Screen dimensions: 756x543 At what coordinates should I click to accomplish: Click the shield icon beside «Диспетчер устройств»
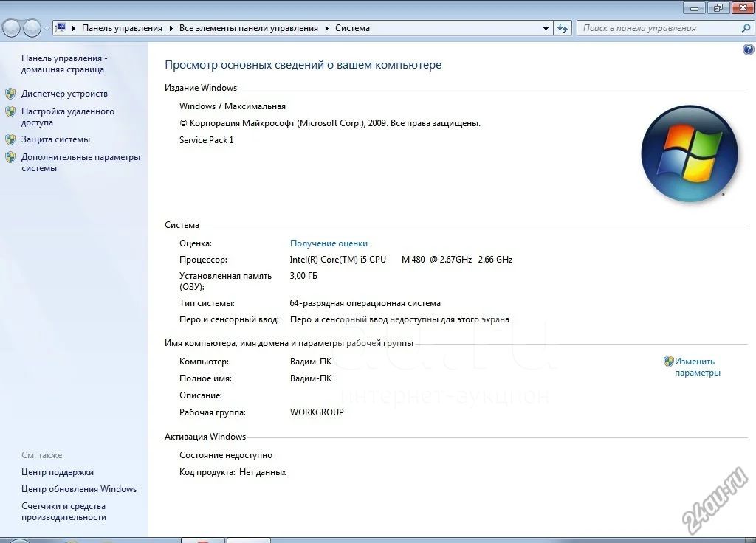pyautogui.click(x=10, y=94)
